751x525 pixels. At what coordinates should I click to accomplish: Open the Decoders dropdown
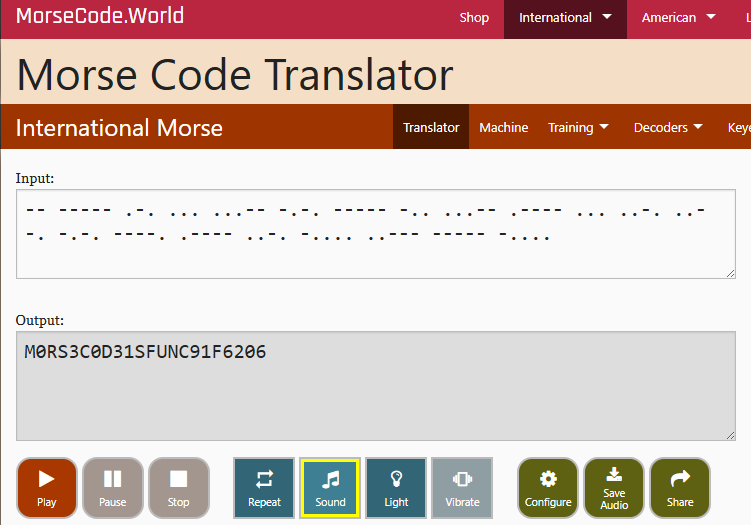point(668,128)
